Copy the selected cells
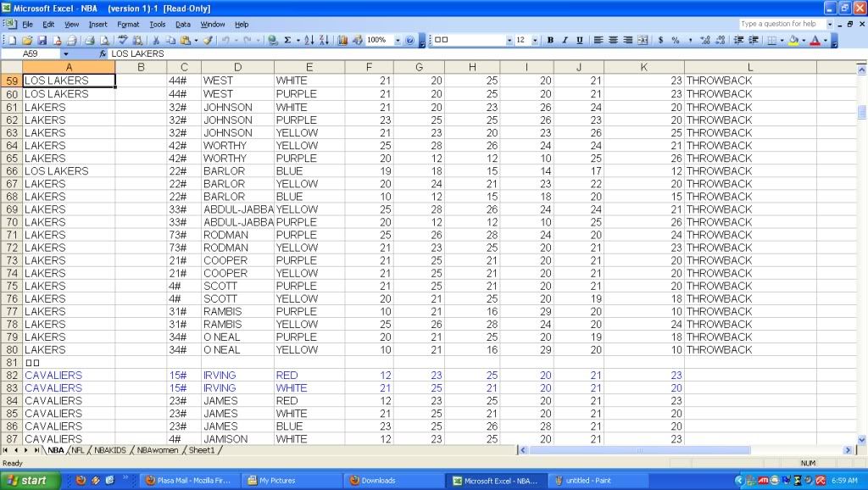The image size is (868, 490). pyautogui.click(x=171, y=40)
